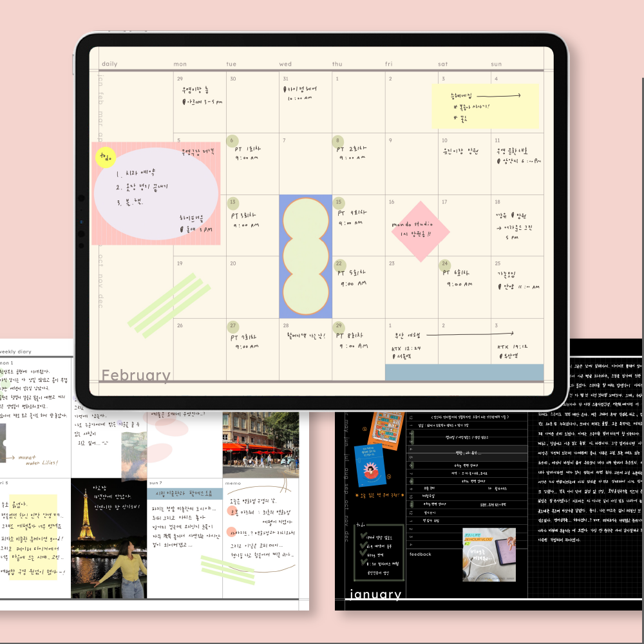Open the feedback section link on the january page

click(x=420, y=554)
